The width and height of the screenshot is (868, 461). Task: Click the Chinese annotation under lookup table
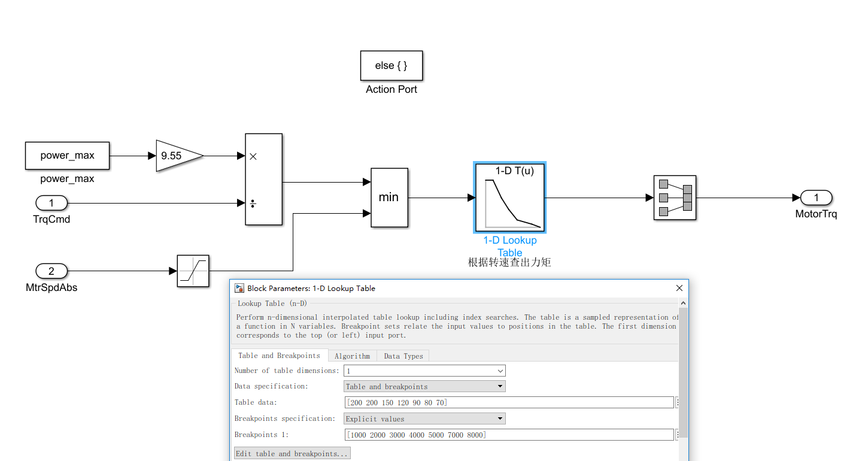tap(509, 262)
